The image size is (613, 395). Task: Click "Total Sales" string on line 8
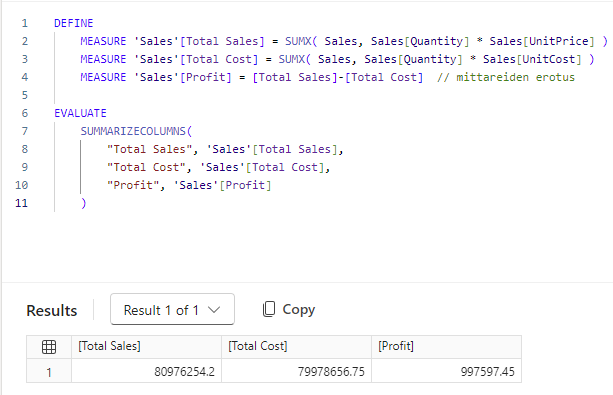pyautogui.click(x=149, y=149)
